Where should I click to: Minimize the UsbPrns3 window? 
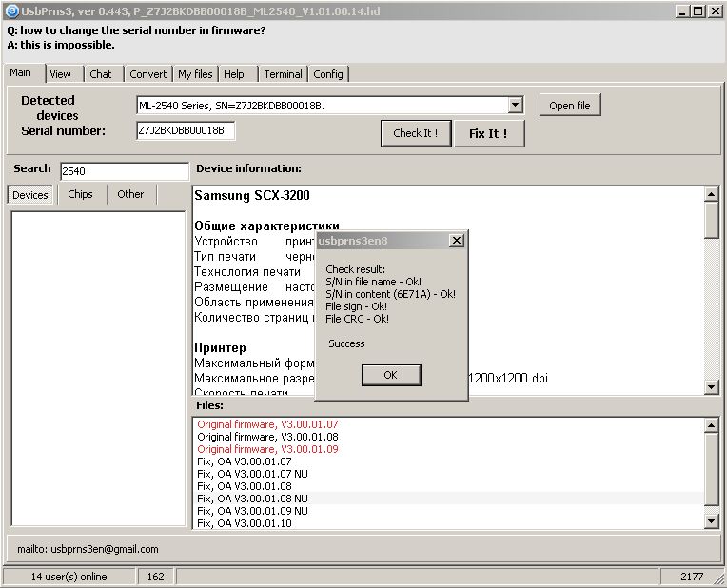pyautogui.click(x=681, y=11)
